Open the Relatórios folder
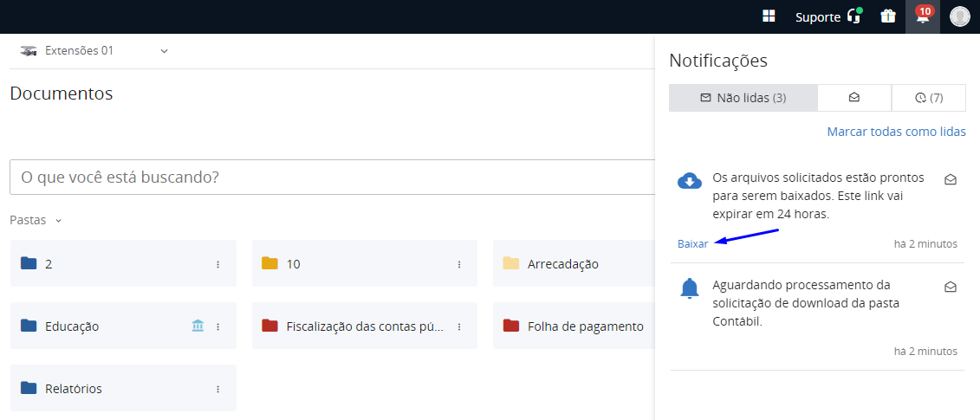 point(74,389)
